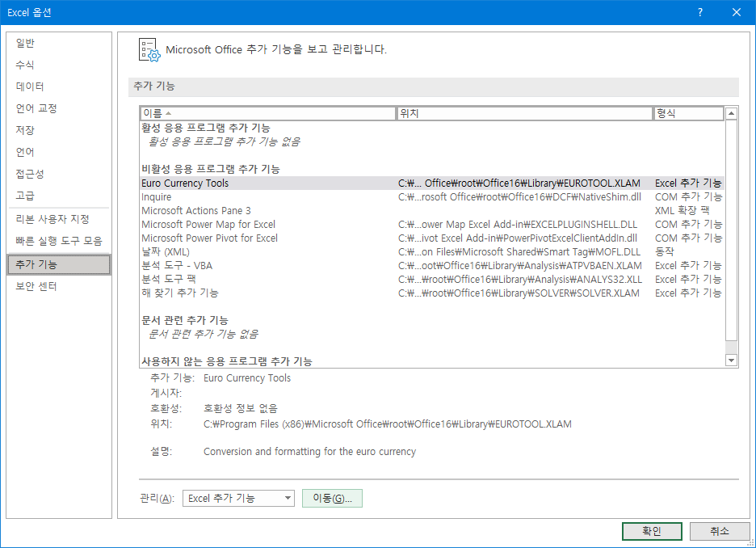Screen dimensions: 756x548
Task: Select the 분석 도구 팩 add-in row
Action: [x=432, y=280]
